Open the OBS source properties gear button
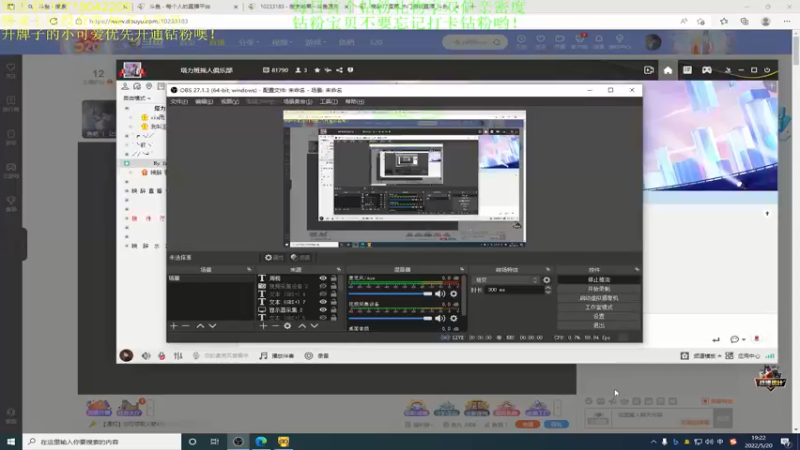The height and width of the screenshot is (450, 800). (274, 258)
